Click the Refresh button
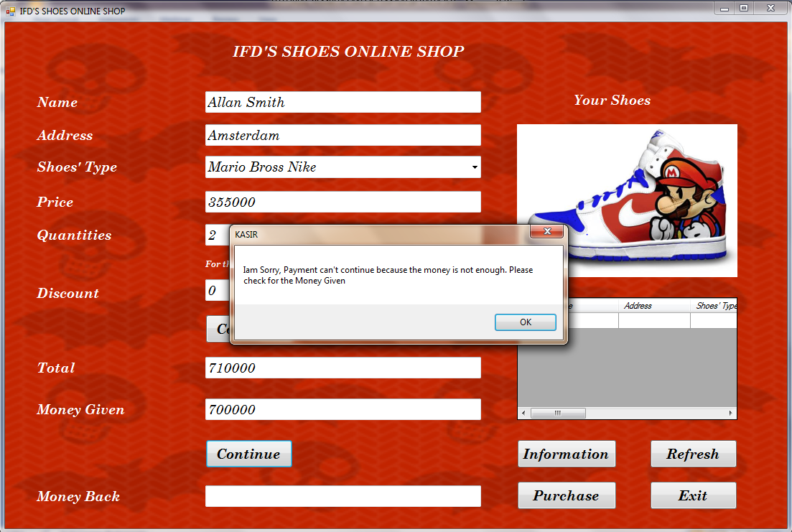This screenshot has height=532, width=792. coord(693,454)
